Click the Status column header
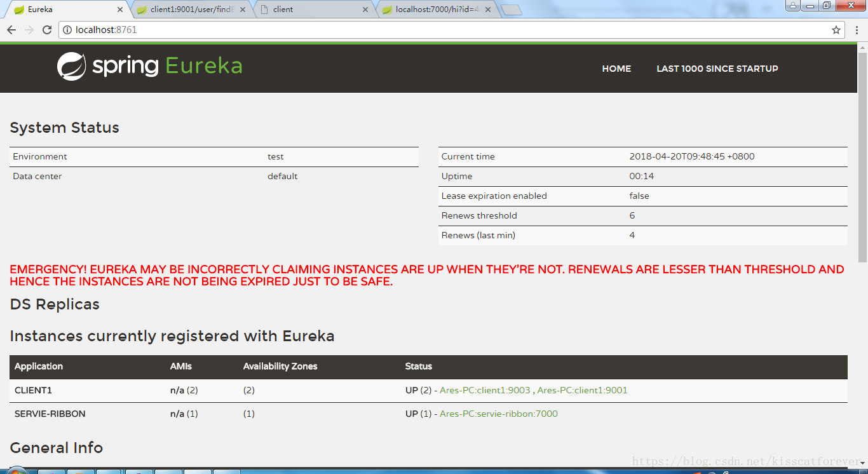868x474 pixels. point(419,366)
